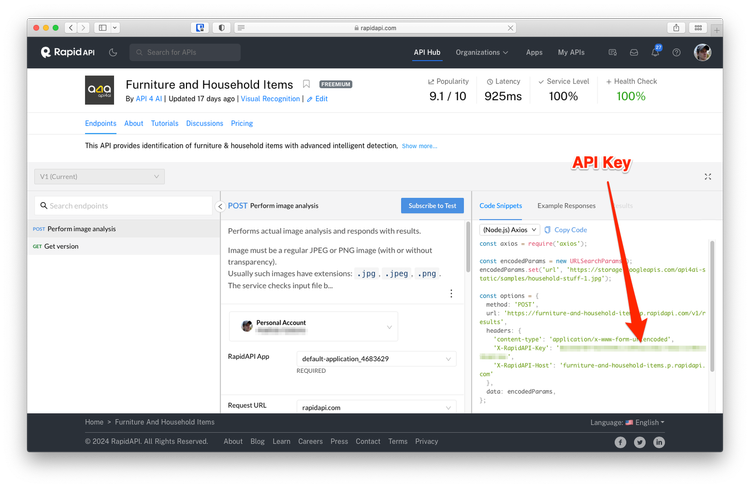Switch to the About tab
Viewport: 750px width, 488px height.
pos(133,123)
